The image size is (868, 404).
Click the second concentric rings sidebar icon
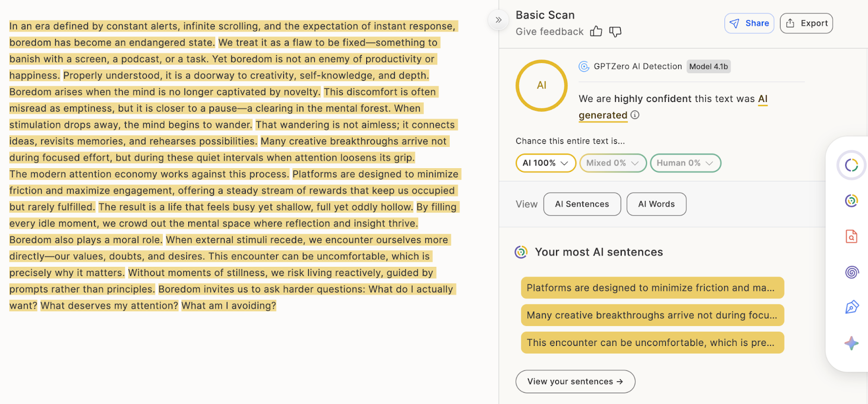point(851,201)
